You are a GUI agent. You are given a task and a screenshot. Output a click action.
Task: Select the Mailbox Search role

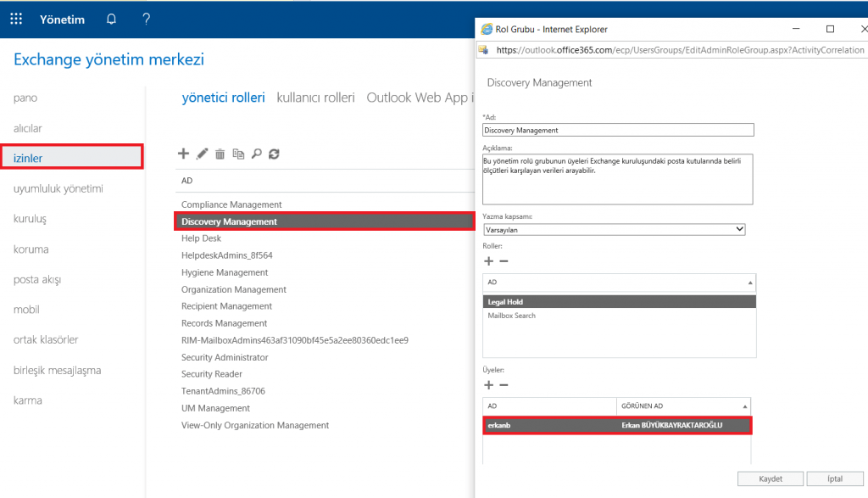coord(512,316)
